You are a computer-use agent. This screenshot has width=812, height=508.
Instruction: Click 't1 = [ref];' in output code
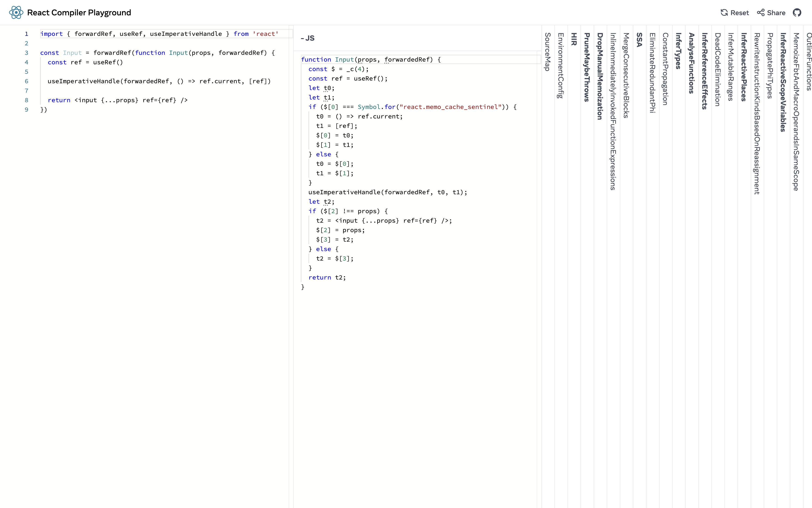click(337, 126)
